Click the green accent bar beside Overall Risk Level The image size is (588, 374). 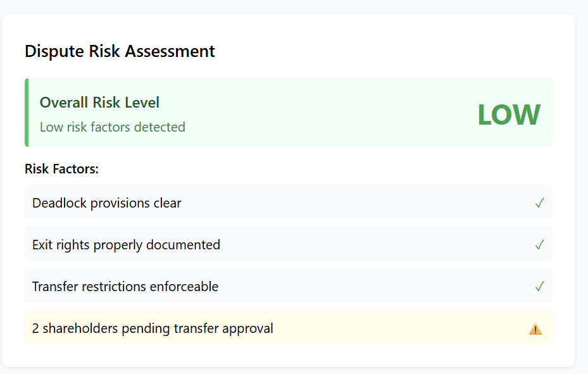pos(27,113)
